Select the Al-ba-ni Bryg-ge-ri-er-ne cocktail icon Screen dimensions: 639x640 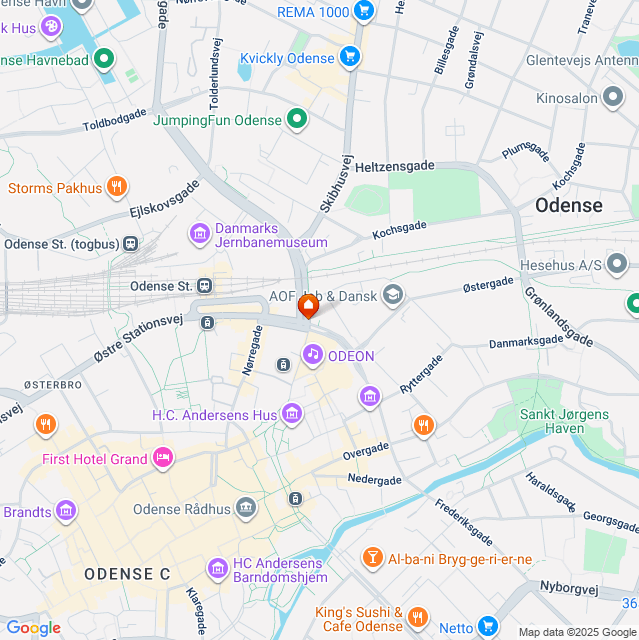pyautogui.click(x=373, y=558)
